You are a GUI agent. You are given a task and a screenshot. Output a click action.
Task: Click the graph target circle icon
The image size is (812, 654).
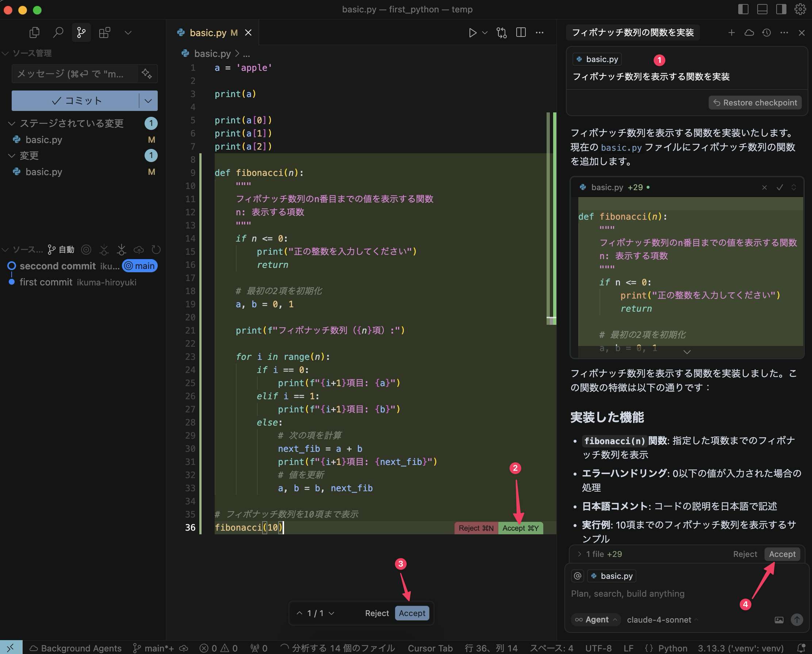[x=86, y=249]
